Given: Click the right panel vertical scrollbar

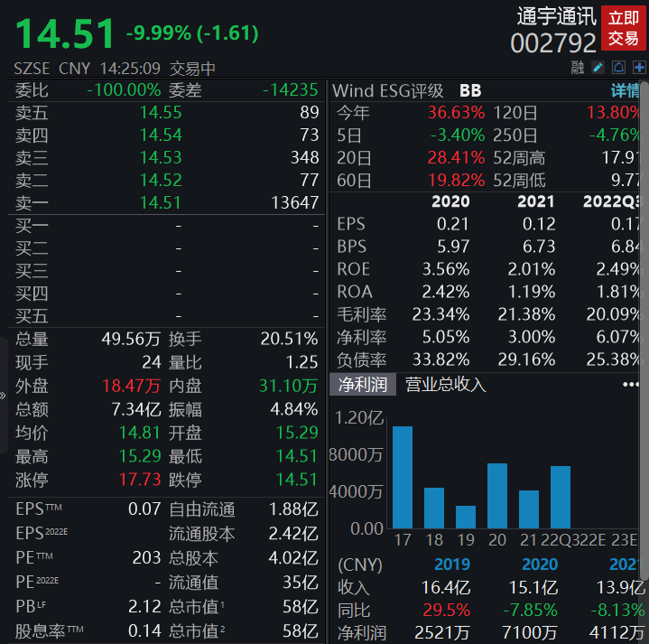Looking at the screenshot, I should 644,331.
